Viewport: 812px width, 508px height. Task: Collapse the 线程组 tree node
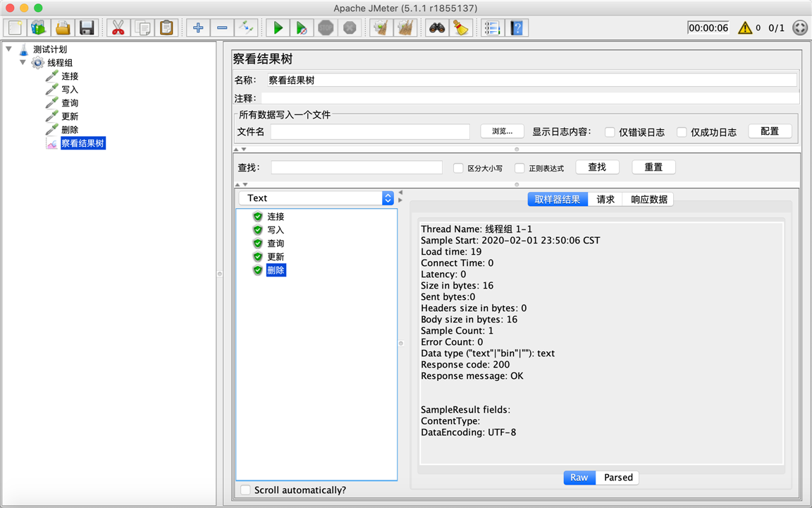coord(23,62)
